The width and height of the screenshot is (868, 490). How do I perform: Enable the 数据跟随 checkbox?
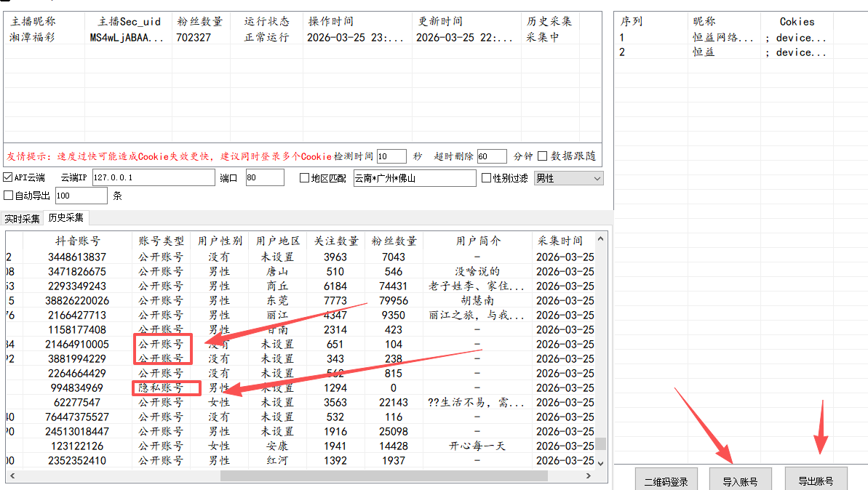tap(542, 156)
